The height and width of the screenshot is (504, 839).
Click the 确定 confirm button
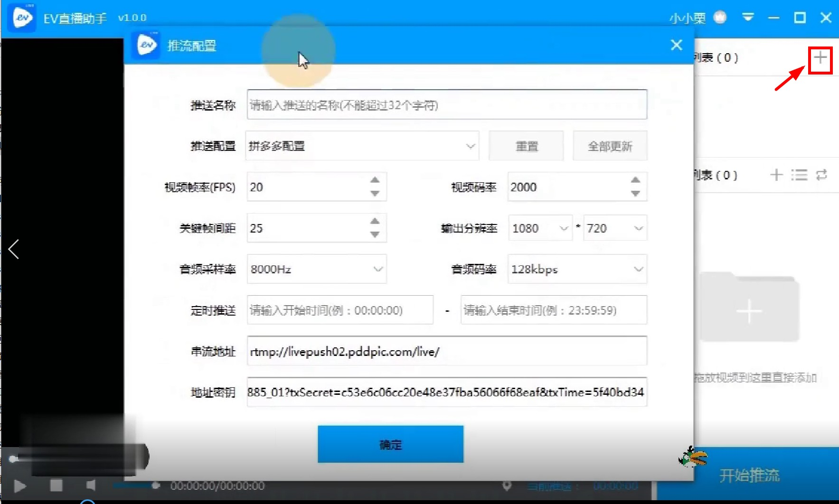pos(390,444)
